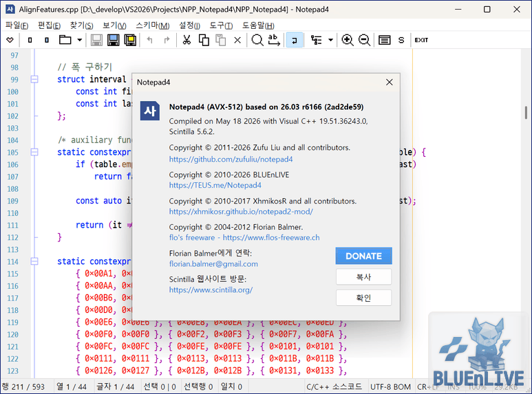The image size is (532, 394).
Task: Click the 'C/C++ 소스코드' status bar entry
Action: click(334, 386)
